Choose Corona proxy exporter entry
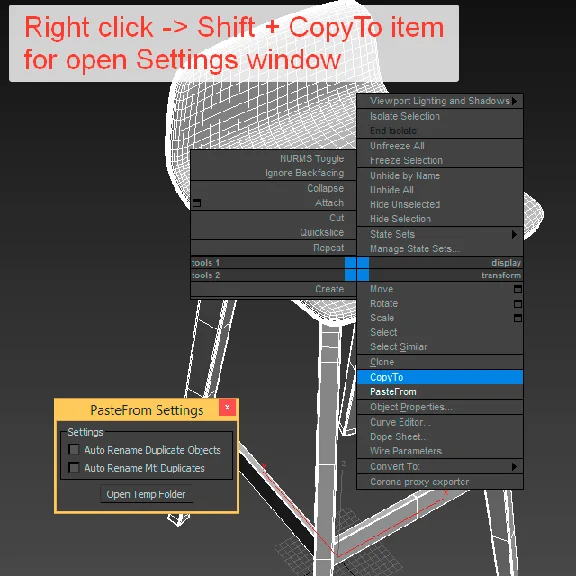This screenshot has width=576, height=576. coord(440,482)
